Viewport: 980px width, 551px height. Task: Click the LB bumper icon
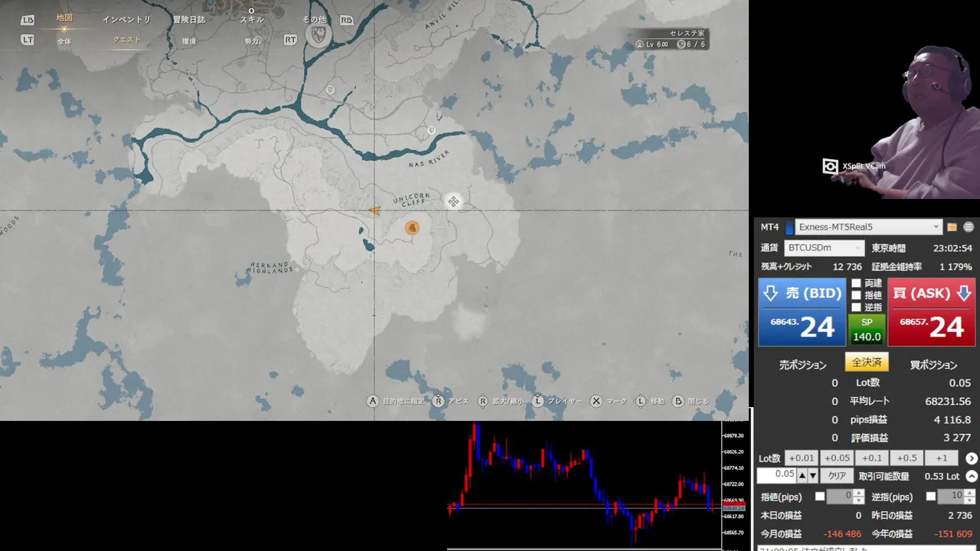(28, 21)
